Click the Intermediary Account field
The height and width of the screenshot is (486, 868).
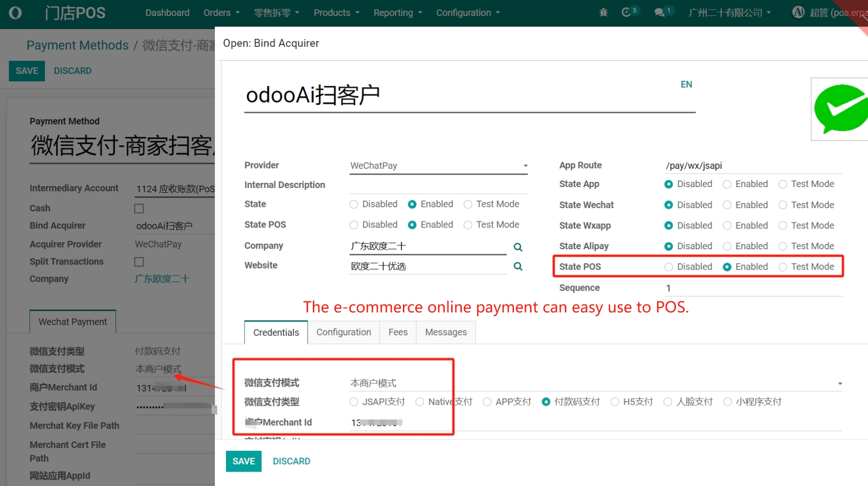175,188
